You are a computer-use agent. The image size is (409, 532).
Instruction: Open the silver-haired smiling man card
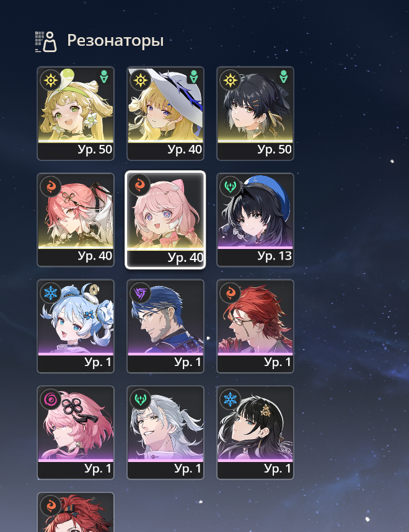(x=165, y=432)
